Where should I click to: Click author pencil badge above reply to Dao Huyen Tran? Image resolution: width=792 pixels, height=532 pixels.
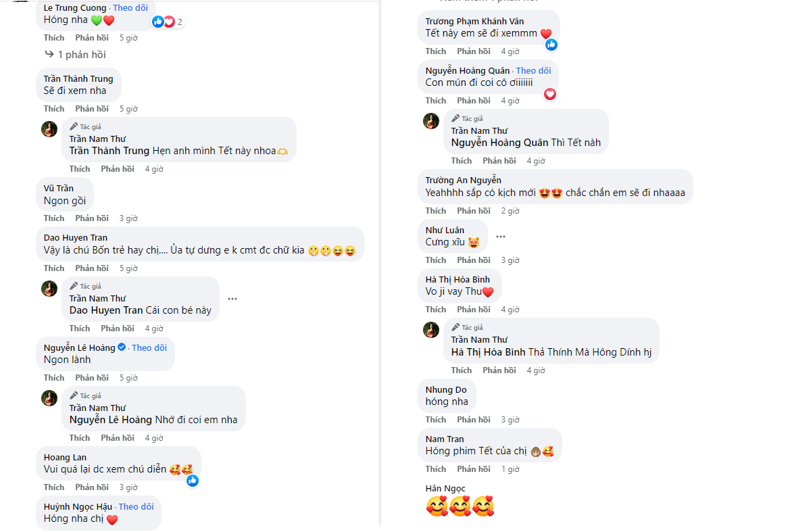point(74,286)
